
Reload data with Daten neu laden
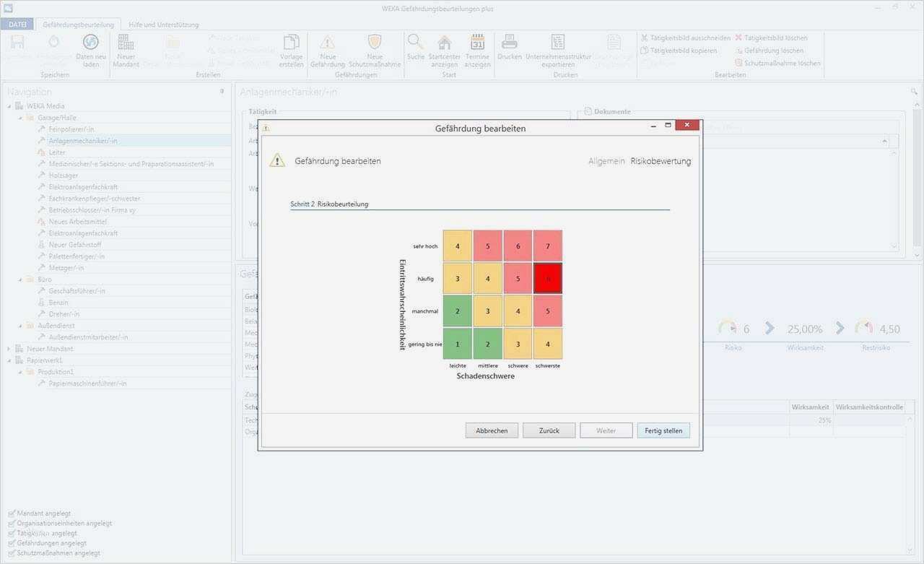coord(91,49)
